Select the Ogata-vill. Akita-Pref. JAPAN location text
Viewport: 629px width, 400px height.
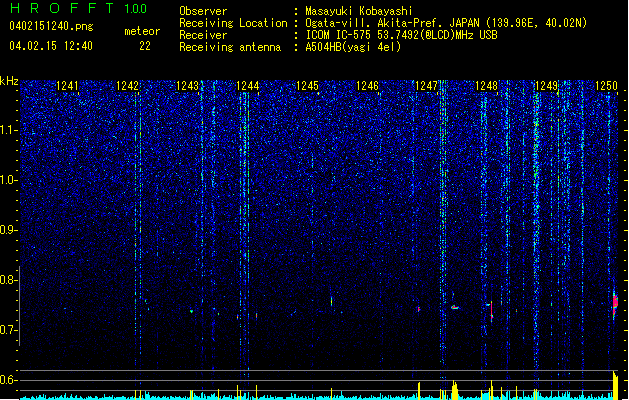pos(446,23)
